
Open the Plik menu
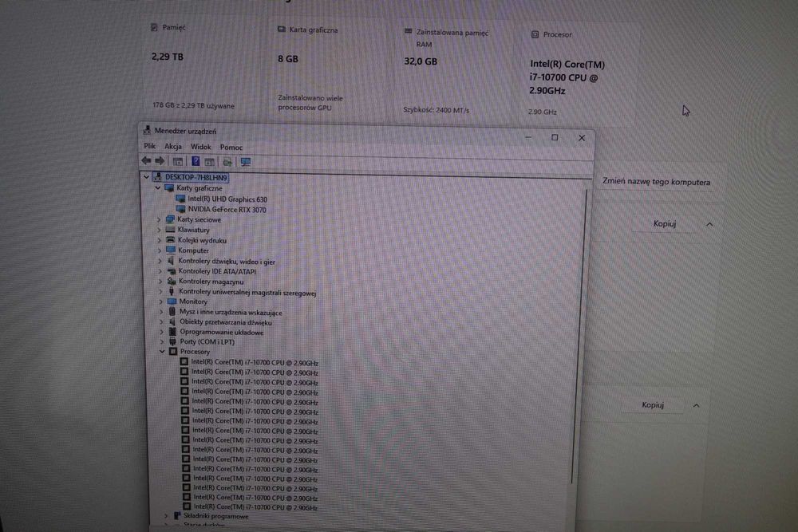click(150, 145)
